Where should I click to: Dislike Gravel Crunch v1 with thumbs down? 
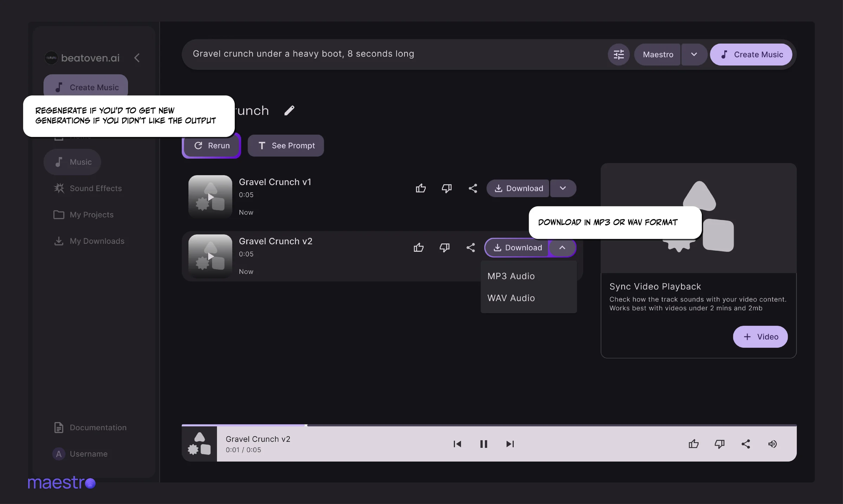coord(447,188)
